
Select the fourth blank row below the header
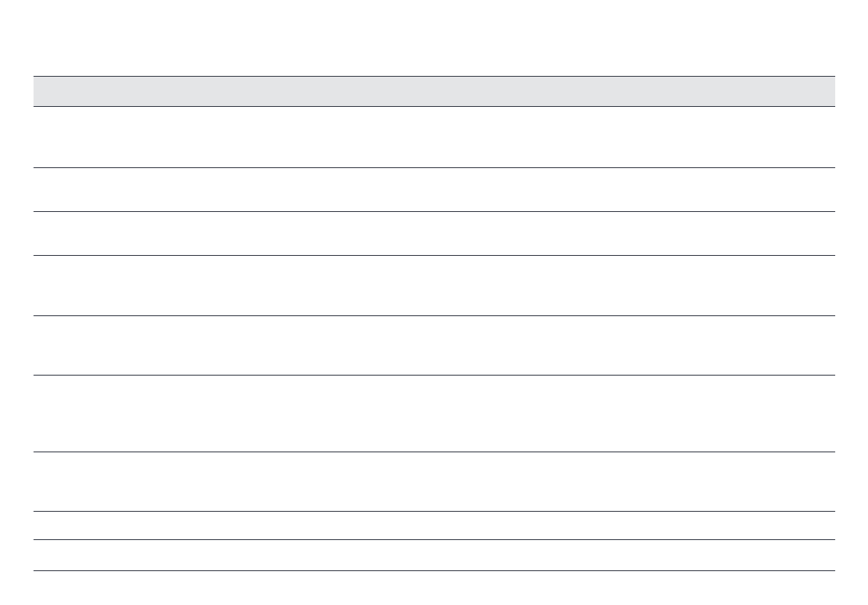click(434, 286)
